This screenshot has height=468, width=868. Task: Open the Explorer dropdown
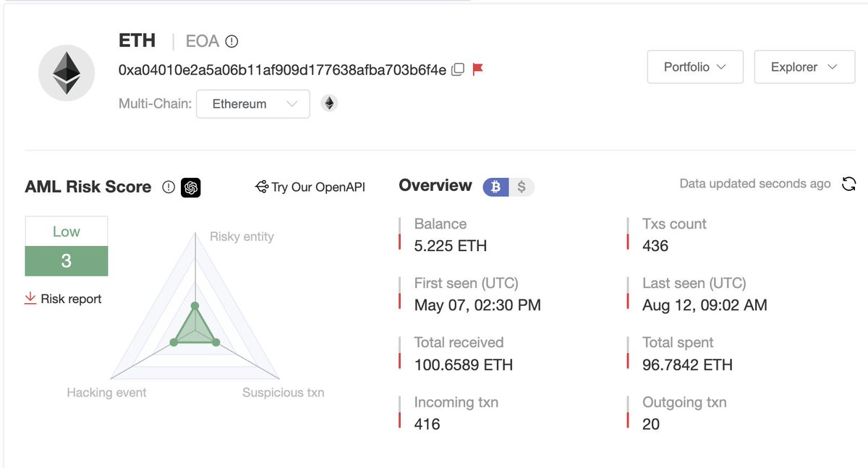click(804, 67)
